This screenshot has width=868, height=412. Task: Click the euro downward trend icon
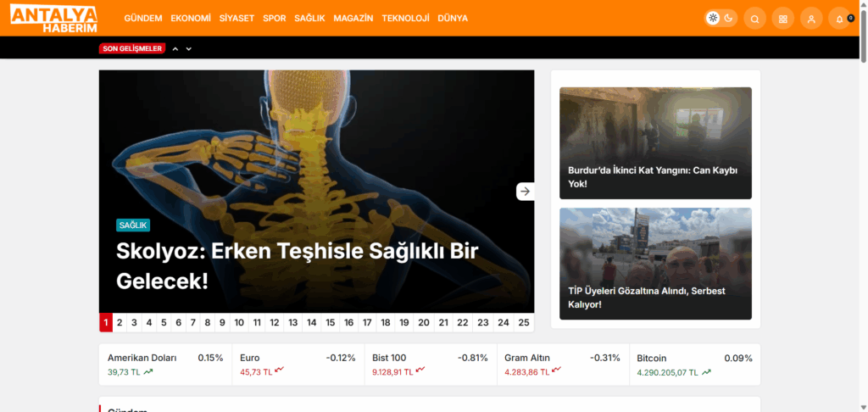tap(280, 370)
